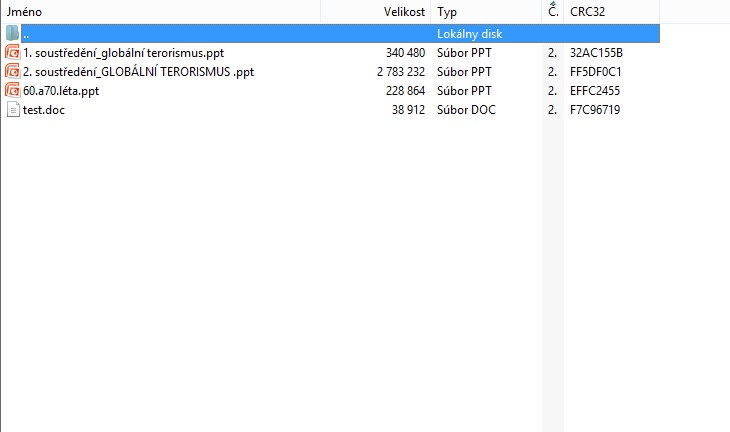Select icon of 1. soustředění_globální terorismus.ppt
Screen dimensions: 730x432
coord(13,53)
